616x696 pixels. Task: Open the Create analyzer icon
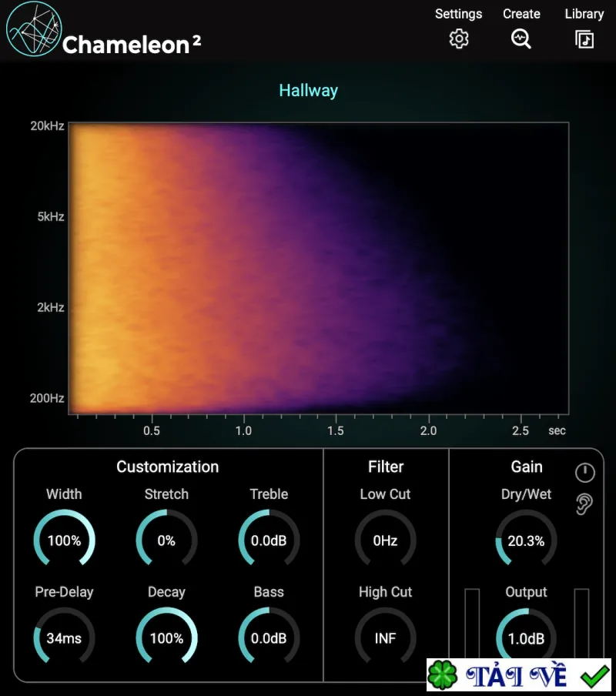521,39
